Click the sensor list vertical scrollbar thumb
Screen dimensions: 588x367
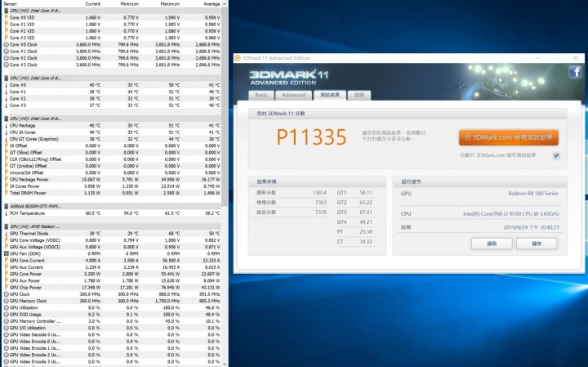(225, 106)
